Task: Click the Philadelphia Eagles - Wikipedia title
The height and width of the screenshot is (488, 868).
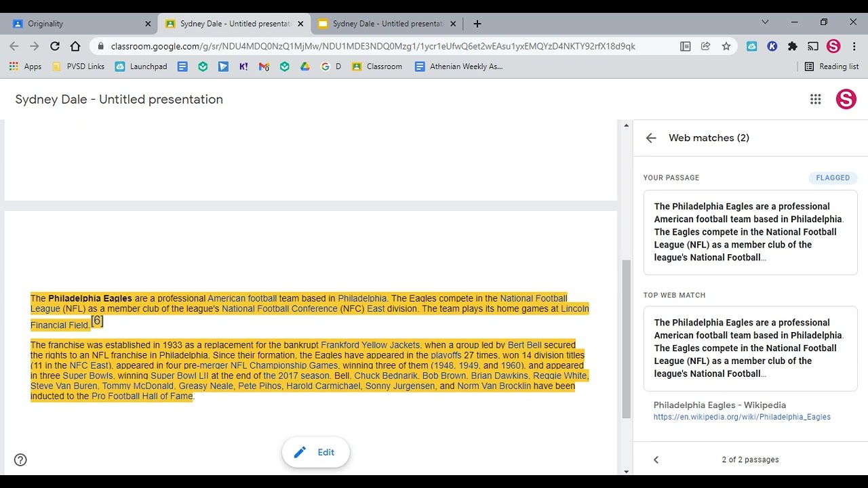Action: (x=719, y=405)
